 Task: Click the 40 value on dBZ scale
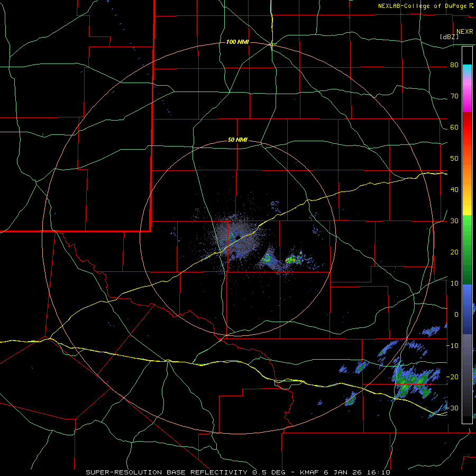click(454, 190)
